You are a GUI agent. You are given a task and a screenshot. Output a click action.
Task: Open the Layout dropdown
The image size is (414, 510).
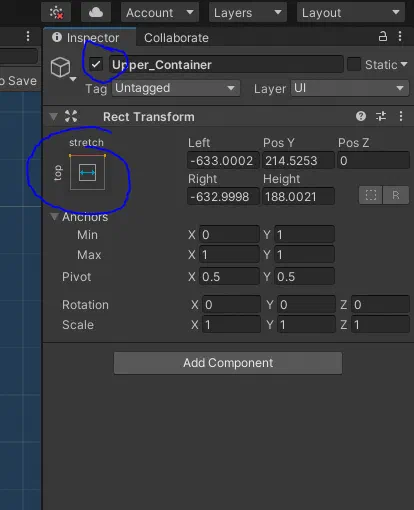(x=351, y=13)
